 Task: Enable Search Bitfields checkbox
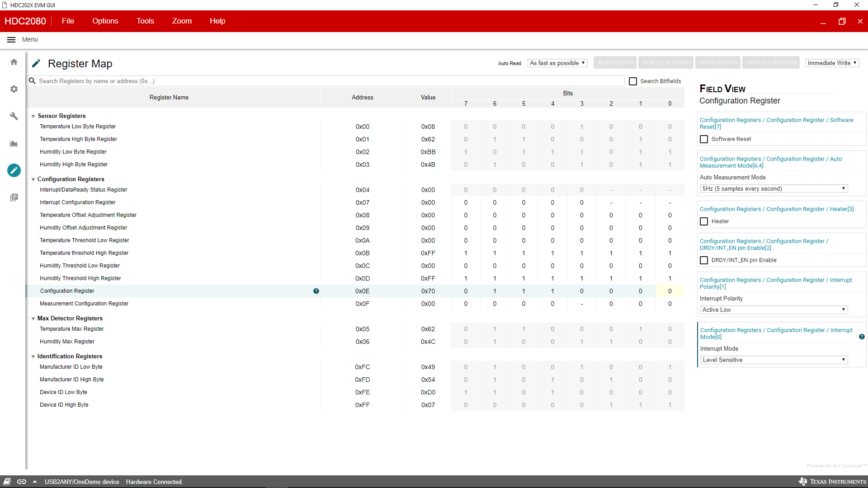[x=633, y=81]
